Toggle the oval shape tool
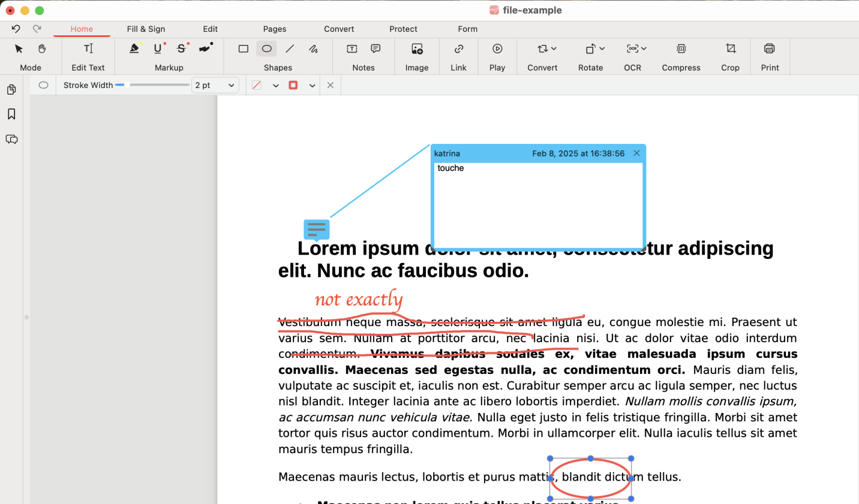This screenshot has width=859, height=504. 267,49
